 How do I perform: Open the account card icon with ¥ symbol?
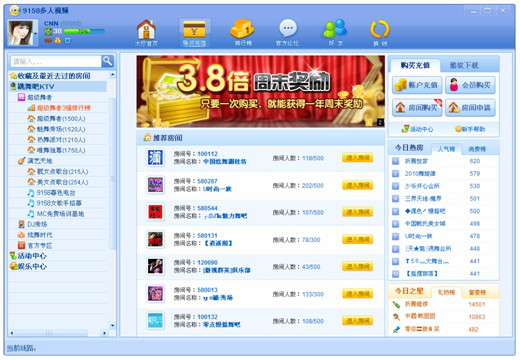coord(195,33)
